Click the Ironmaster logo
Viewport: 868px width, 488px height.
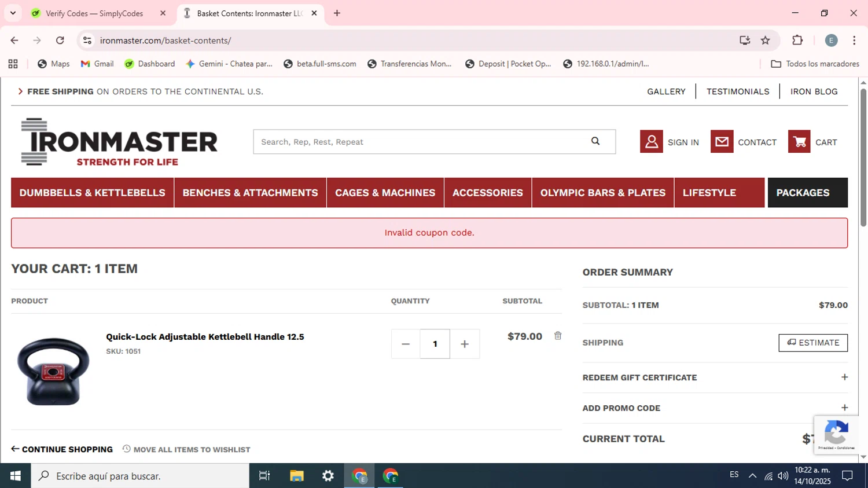[x=119, y=142]
